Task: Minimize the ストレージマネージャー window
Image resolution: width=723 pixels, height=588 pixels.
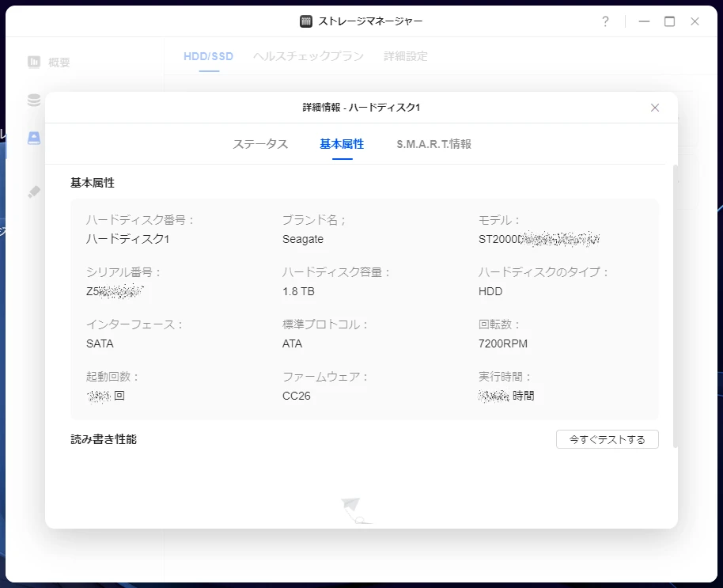Action: coord(644,21)
